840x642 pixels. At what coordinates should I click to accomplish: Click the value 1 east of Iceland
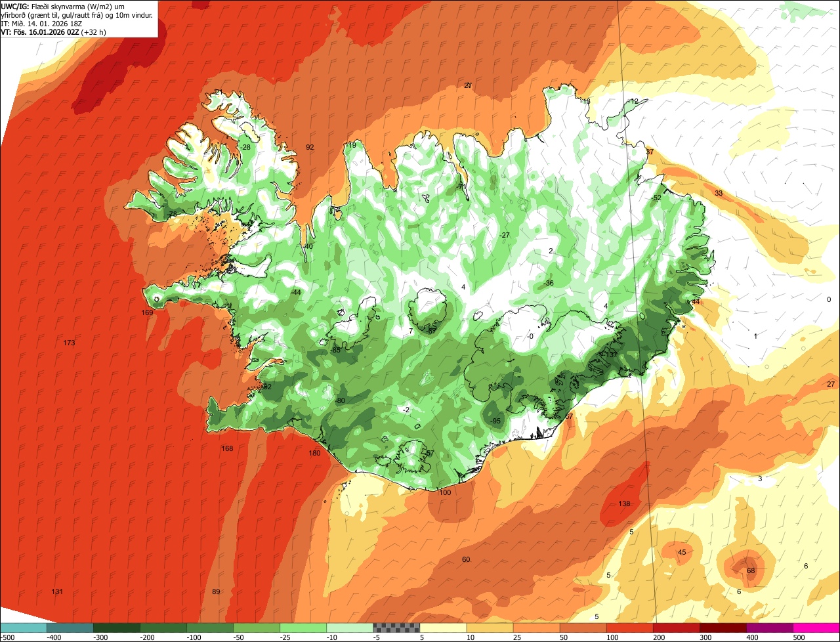tap(755, 335)
